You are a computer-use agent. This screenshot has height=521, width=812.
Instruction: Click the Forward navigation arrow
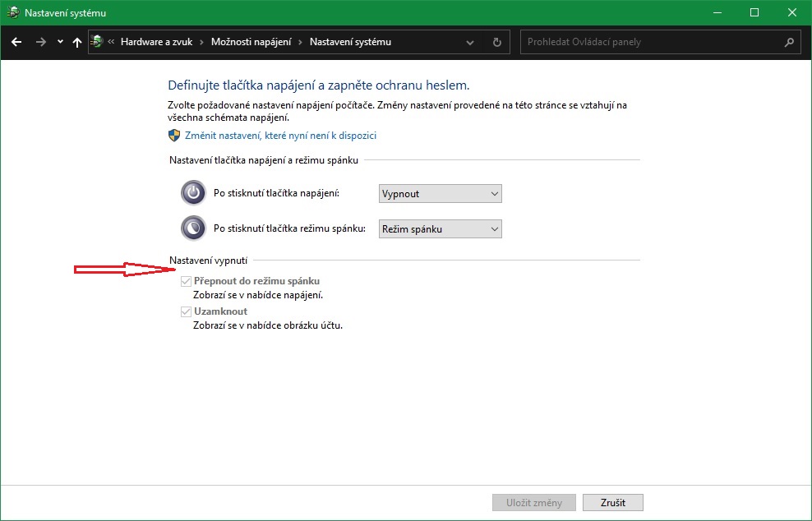[40, 42]
